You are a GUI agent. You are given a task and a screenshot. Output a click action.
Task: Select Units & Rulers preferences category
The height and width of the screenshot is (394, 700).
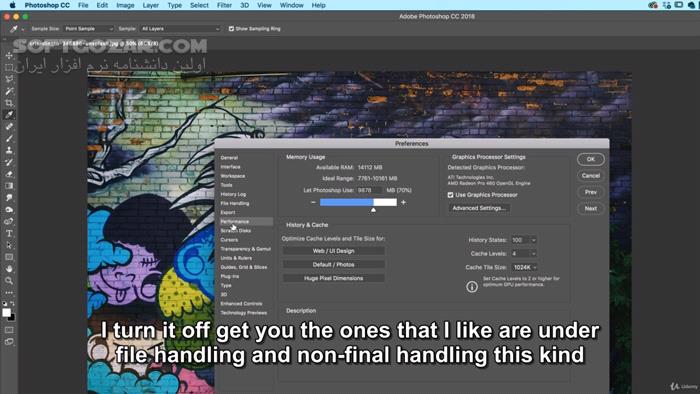pyautogui.click(x=236, y=258)
